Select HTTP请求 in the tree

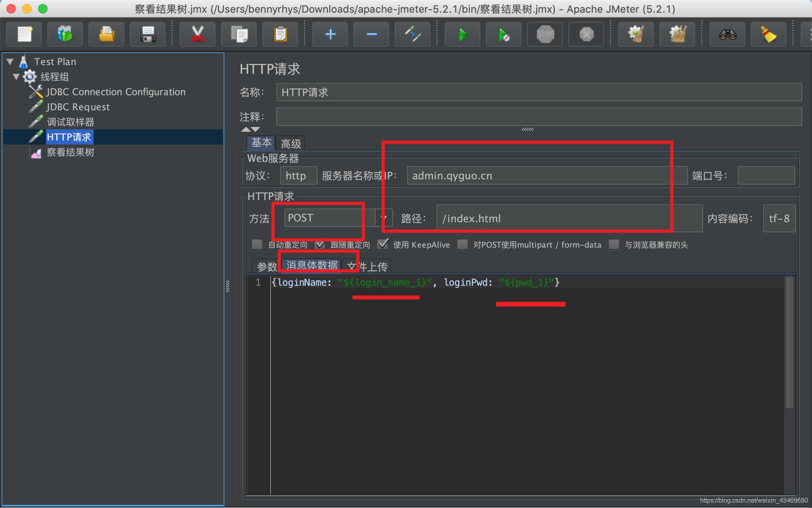tap(69, 137)
